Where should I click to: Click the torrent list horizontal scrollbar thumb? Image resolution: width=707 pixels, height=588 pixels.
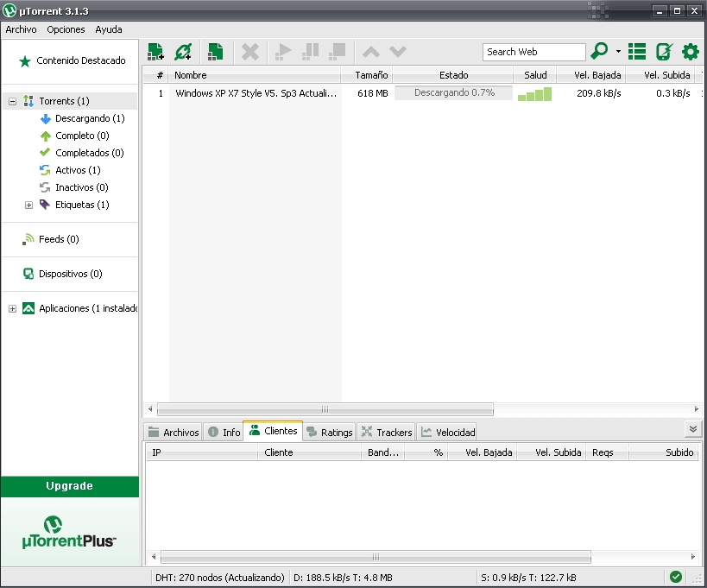point(325,409)
